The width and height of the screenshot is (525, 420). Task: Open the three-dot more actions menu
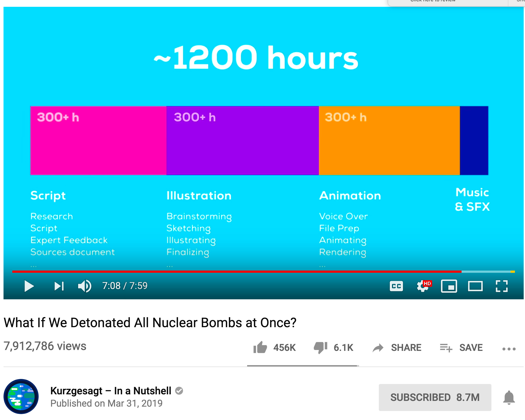[x=509, y=349]
